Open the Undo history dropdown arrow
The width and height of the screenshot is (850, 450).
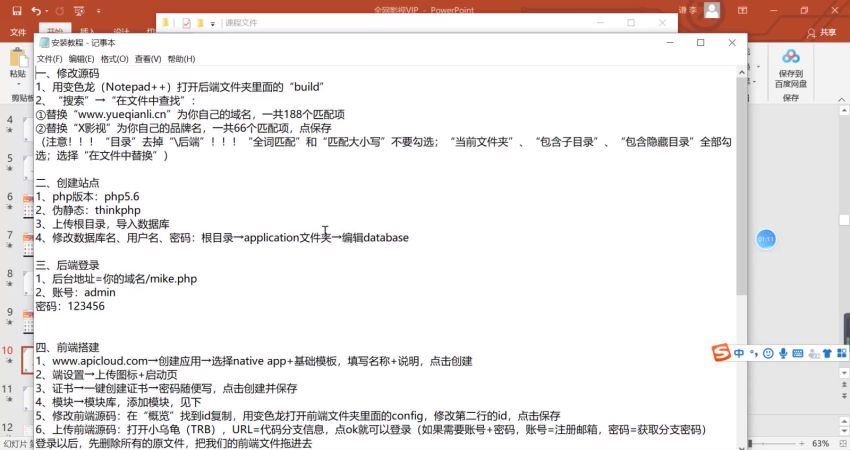(x=47, y=11)
